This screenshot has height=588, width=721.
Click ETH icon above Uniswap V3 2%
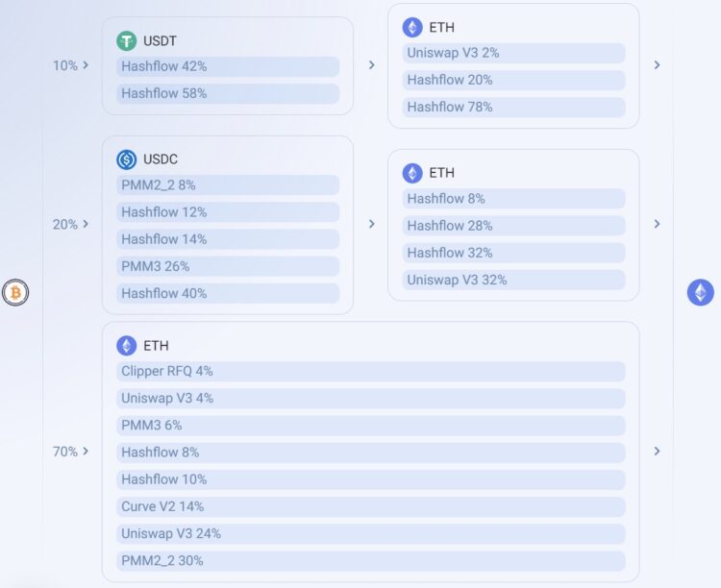(412, 28)
